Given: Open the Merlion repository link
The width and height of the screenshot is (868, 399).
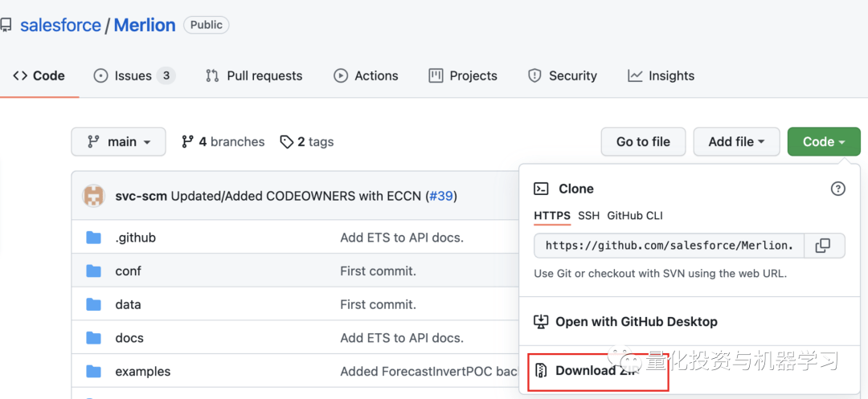Looking at the screenshot, I should 145,25.
